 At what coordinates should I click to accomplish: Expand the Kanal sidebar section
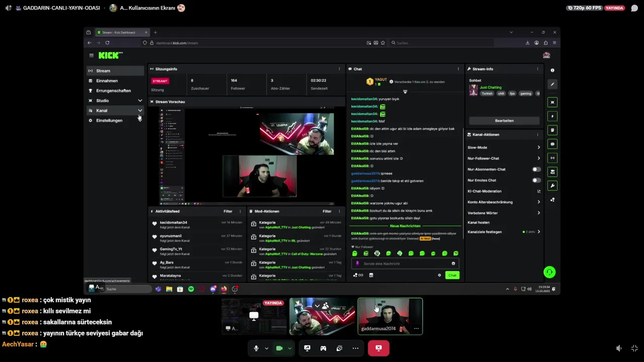click(140, 111)
